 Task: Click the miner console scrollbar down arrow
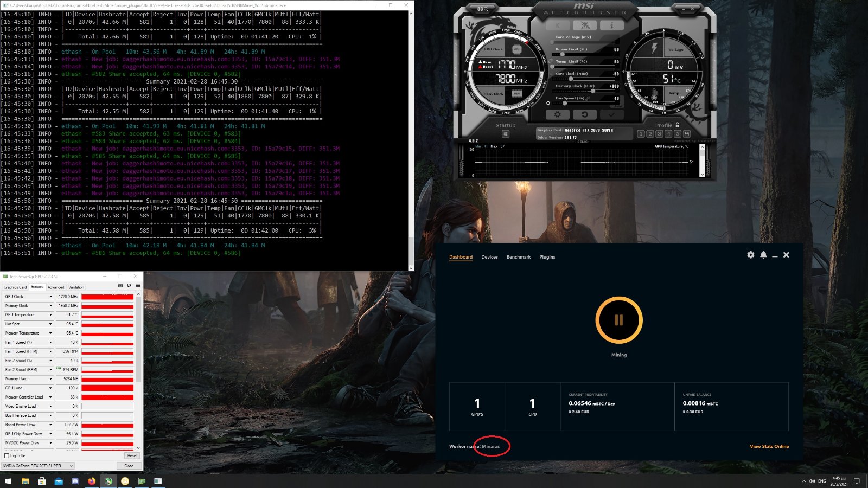click(x=411, y=268)
